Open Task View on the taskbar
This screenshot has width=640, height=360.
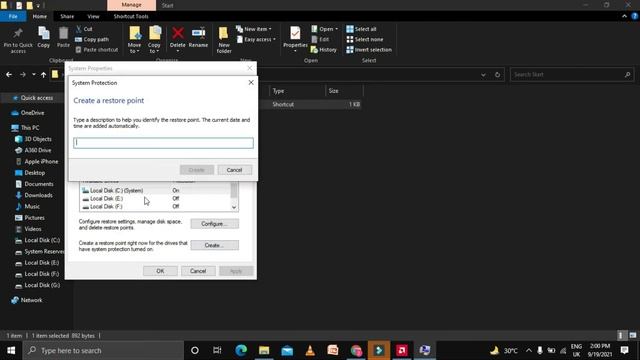tap(217, 350)
